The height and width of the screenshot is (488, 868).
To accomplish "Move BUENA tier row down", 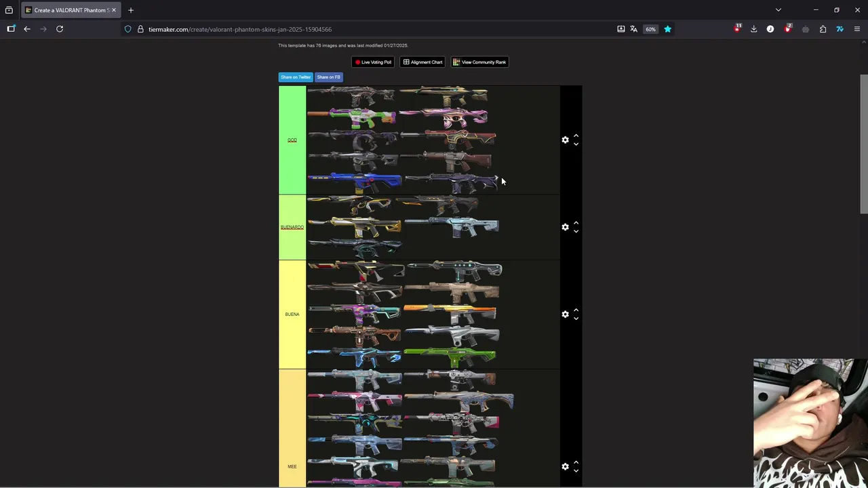I will (576, 319).
